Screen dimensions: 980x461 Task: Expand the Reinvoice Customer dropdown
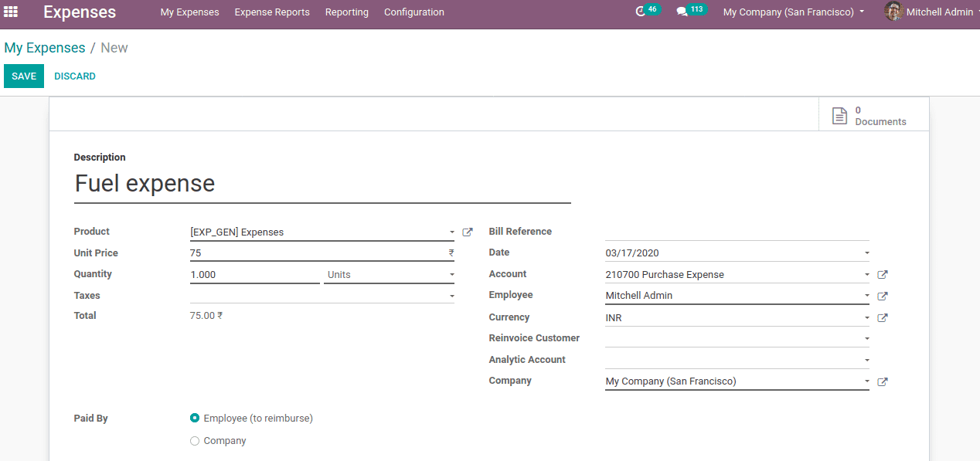coord(866,338)
